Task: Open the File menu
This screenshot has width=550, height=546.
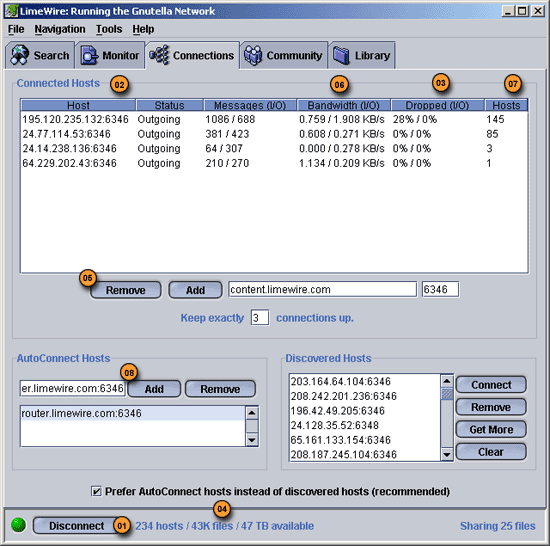Action: (16, 29)
